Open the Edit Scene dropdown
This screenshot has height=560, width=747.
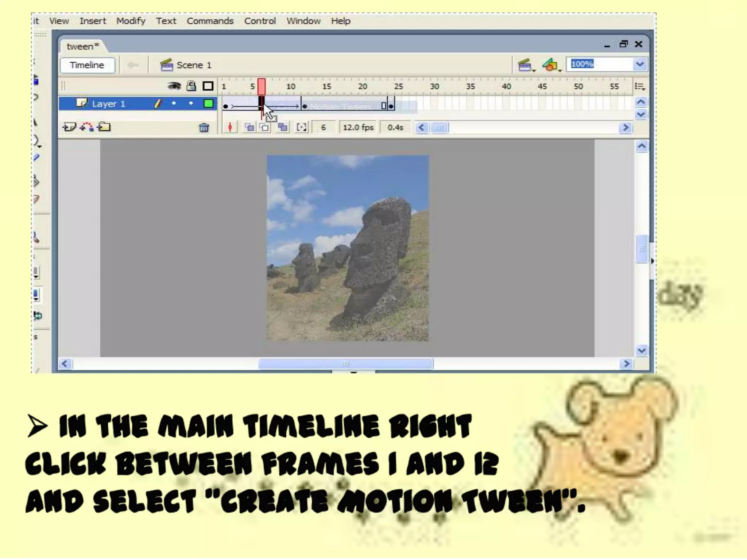(526, 65)
